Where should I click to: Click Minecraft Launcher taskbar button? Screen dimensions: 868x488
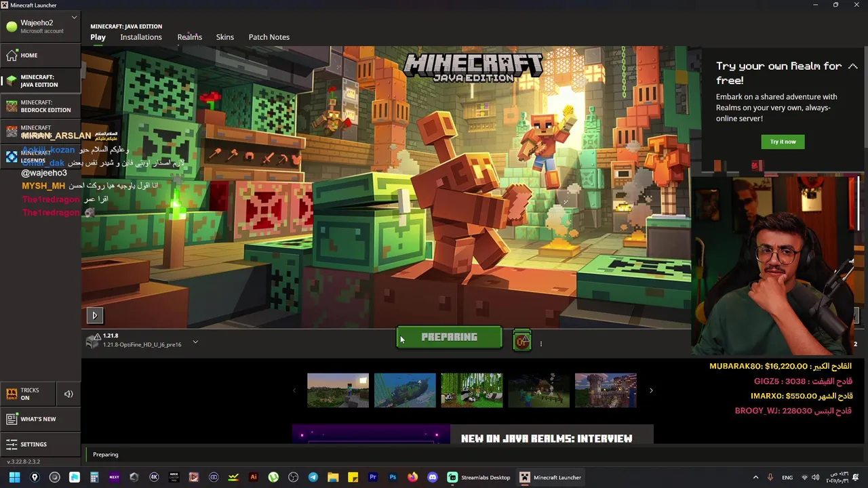(x=551, y=477)
